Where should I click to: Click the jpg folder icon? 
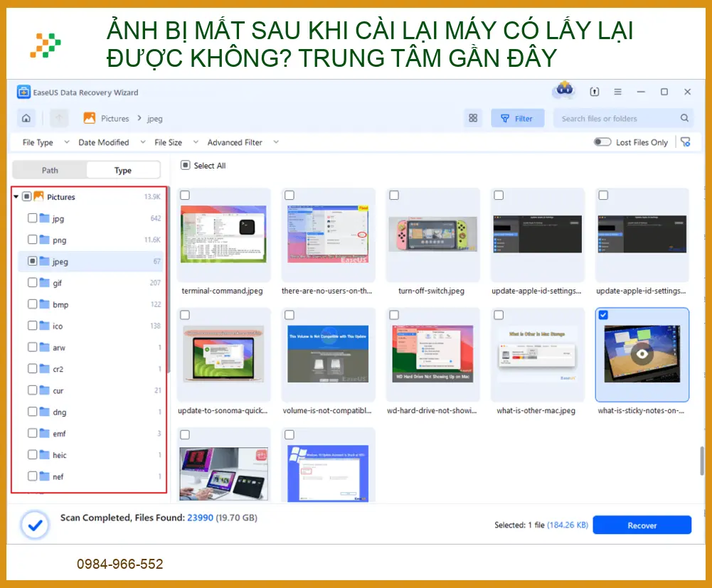coord(45,218)
